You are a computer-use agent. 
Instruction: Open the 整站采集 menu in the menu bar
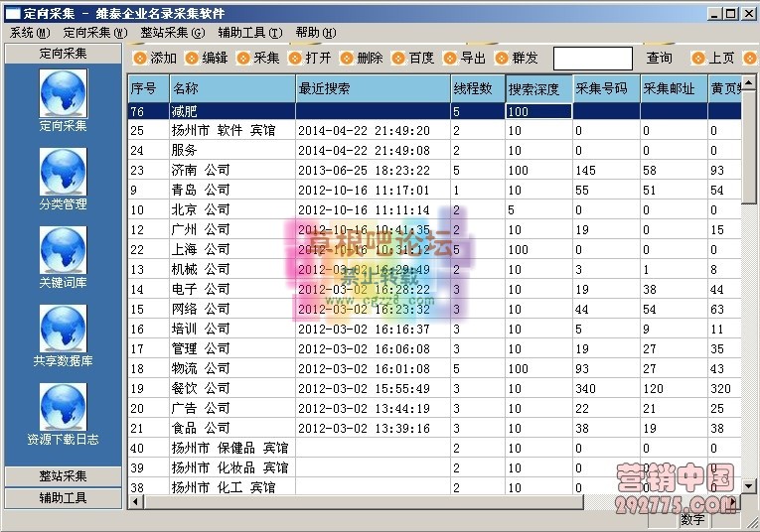tap(173, 33)
